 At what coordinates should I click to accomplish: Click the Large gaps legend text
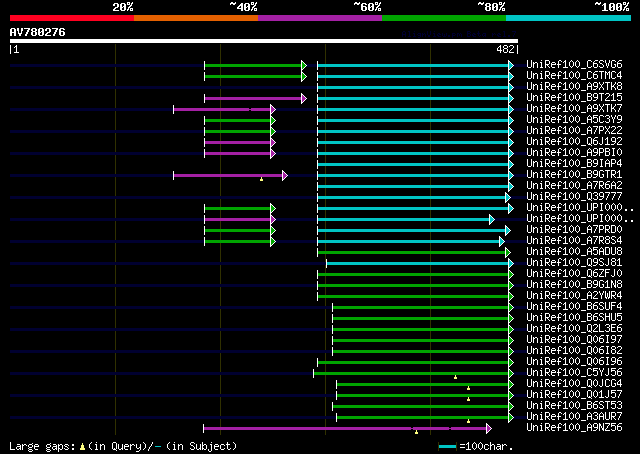point(123,446)
